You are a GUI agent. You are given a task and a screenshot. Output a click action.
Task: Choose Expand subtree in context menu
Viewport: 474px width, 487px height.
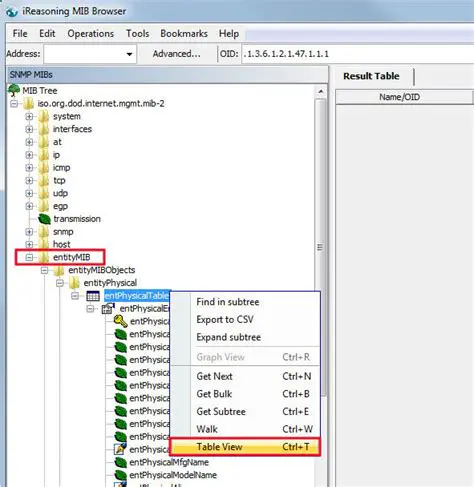245,337
